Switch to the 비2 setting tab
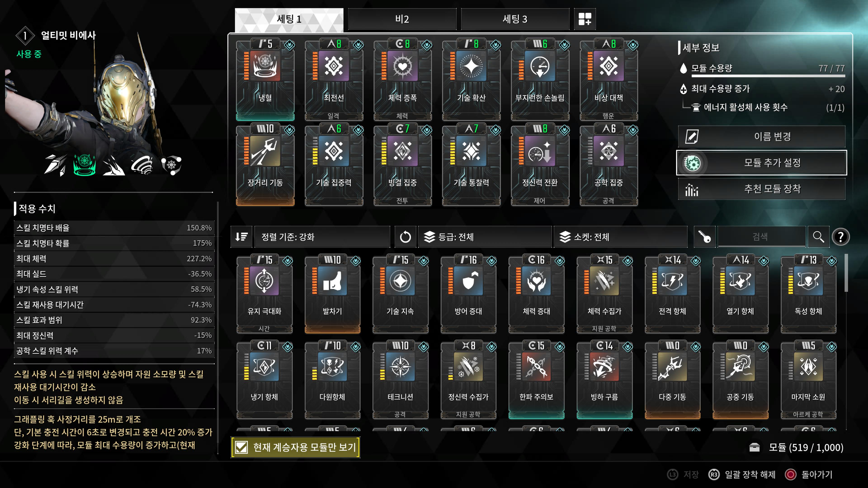The width and height of the screenshot is (868, 488). (x=402, y=19)
